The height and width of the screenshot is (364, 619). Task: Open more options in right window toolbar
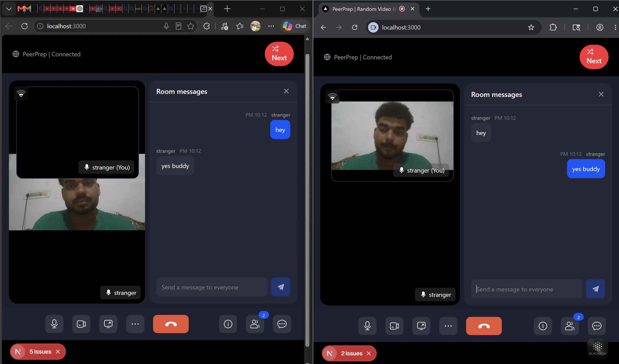click(x=449, y=326)
